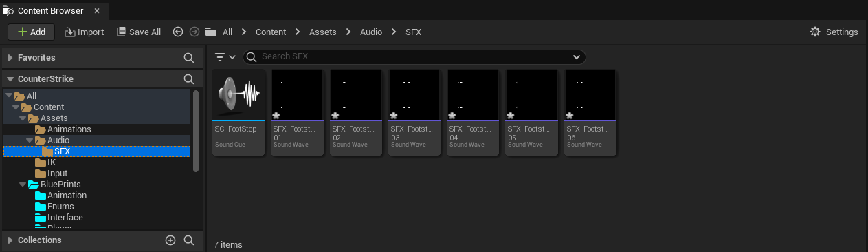868x252 pixels.
Task: Go back in folder history
Action: (178, 32)
